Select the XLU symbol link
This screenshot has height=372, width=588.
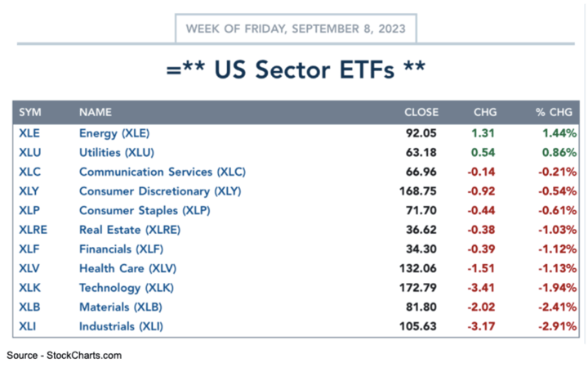(x=30, y=152)
